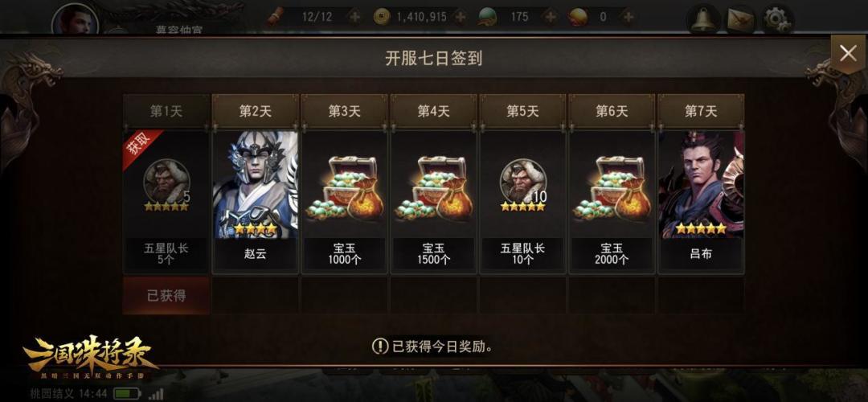This screenshot has height=402, width=868.
Task: Add orange orb currency with plus button
Action: pos(628,17)
